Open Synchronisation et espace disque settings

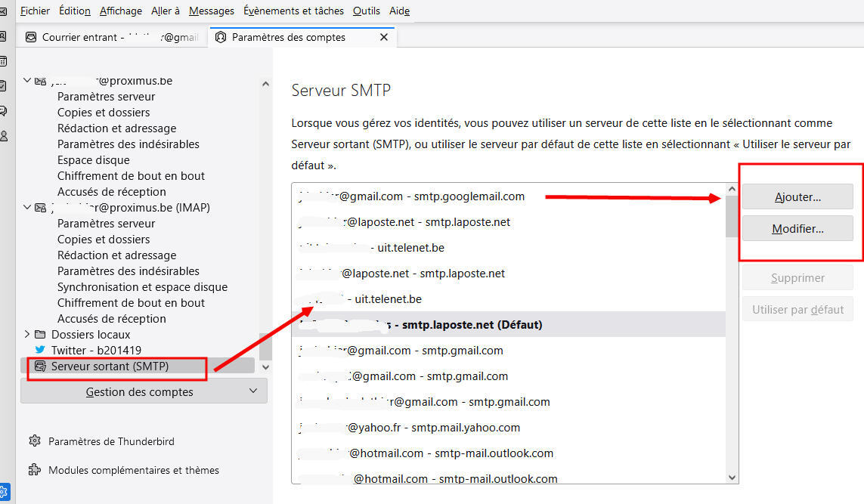142,287
